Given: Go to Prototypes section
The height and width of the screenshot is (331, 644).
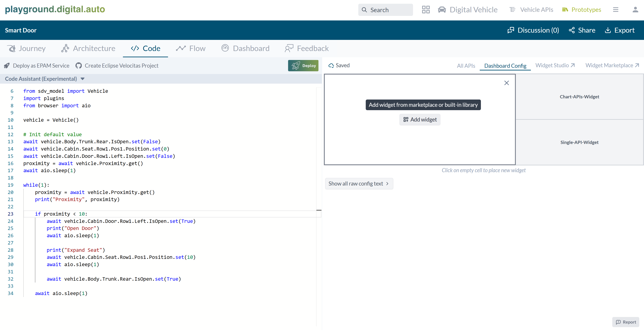Looking at the screenshot, I should tap(582, 10).
